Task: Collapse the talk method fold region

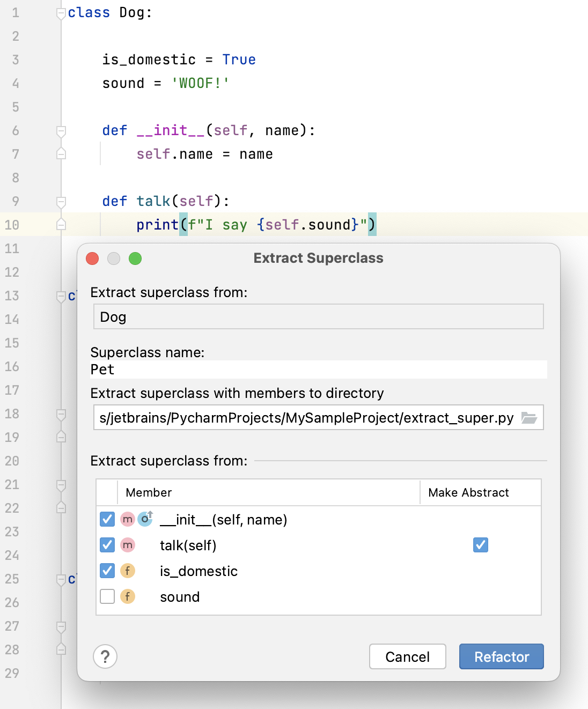Action: [61, 201]
